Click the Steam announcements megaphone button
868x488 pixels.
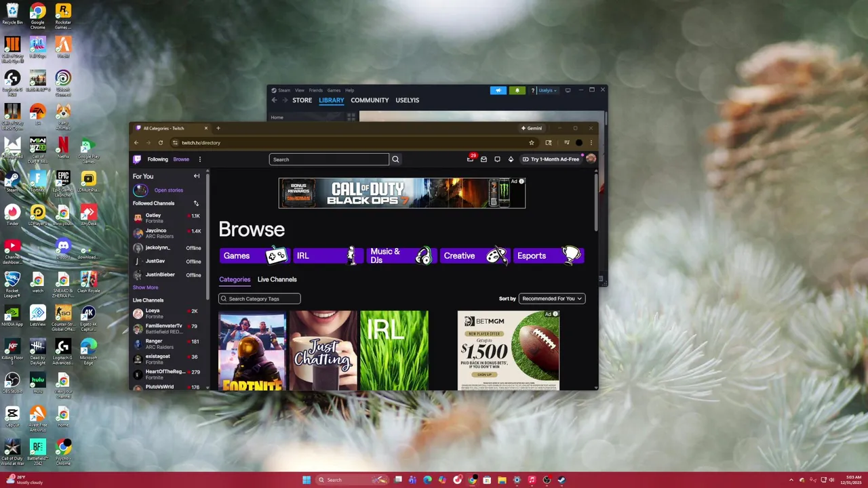click(x=498, y=90)
